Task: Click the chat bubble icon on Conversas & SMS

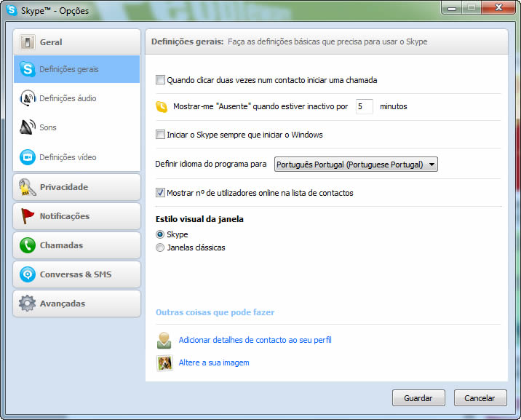Action: point(27,274)
